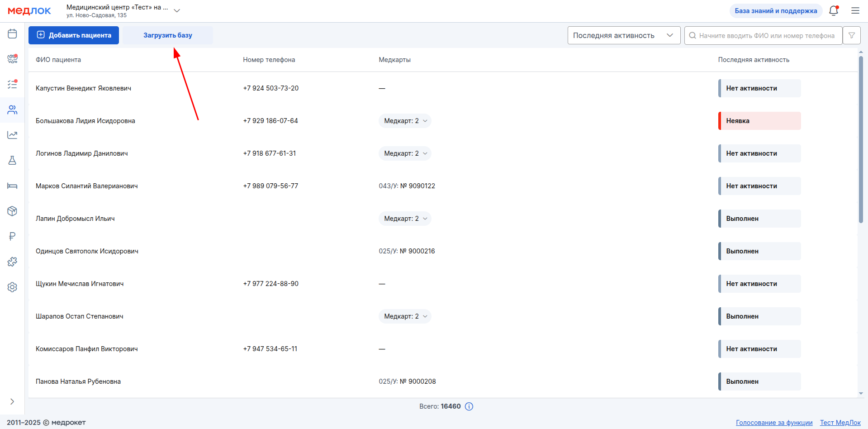
Task: Click phone number +7 947 534-65-11
Action: click(270, 349)
